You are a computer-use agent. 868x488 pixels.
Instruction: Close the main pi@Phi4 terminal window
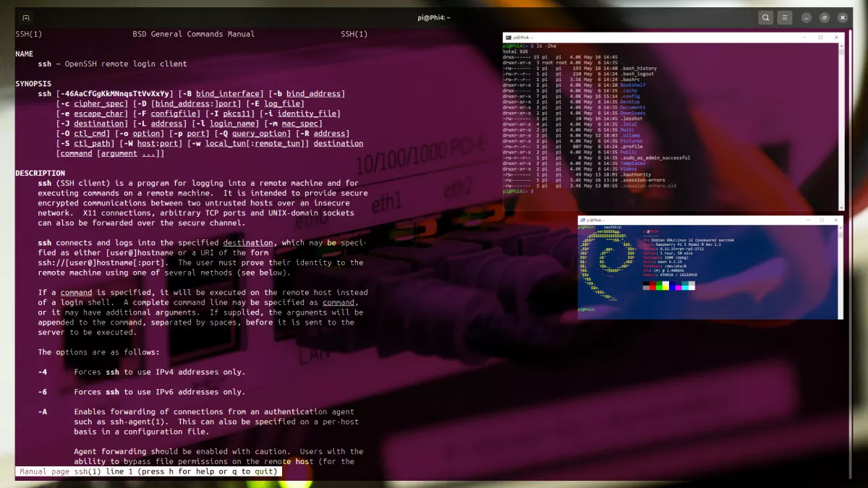pyautogui.click(x=843, y=17)
